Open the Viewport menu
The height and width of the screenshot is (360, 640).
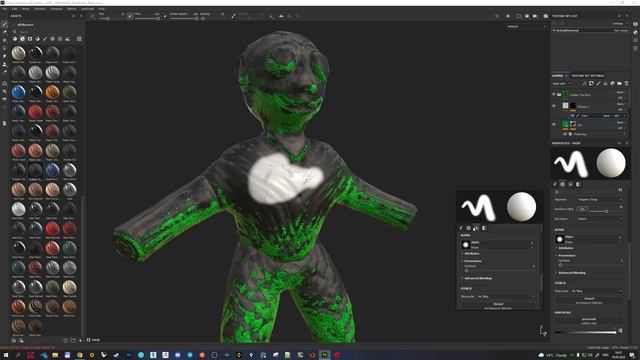[56, 9]
